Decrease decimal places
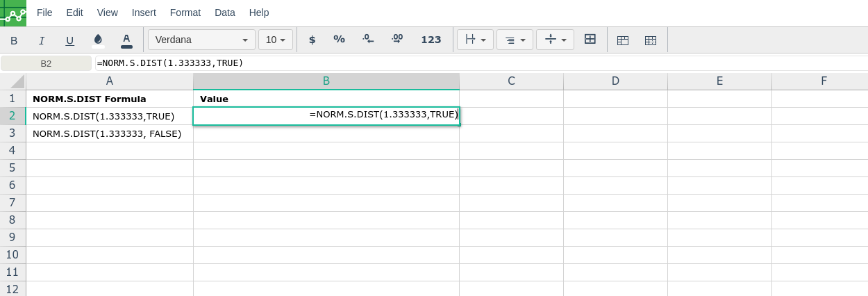Viewport: 868px width, 296px height. [368, 40]
